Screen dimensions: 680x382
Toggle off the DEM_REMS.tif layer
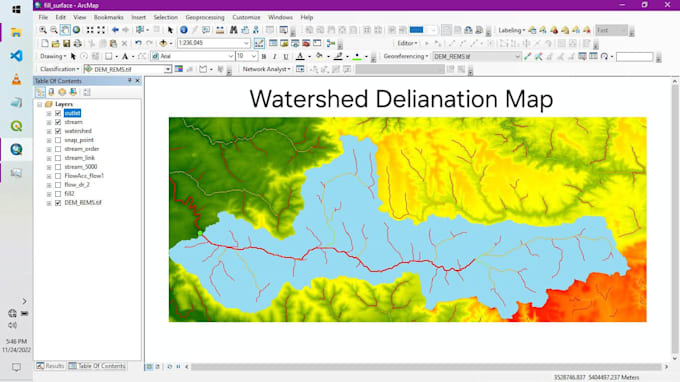click(x=58, y=202)
